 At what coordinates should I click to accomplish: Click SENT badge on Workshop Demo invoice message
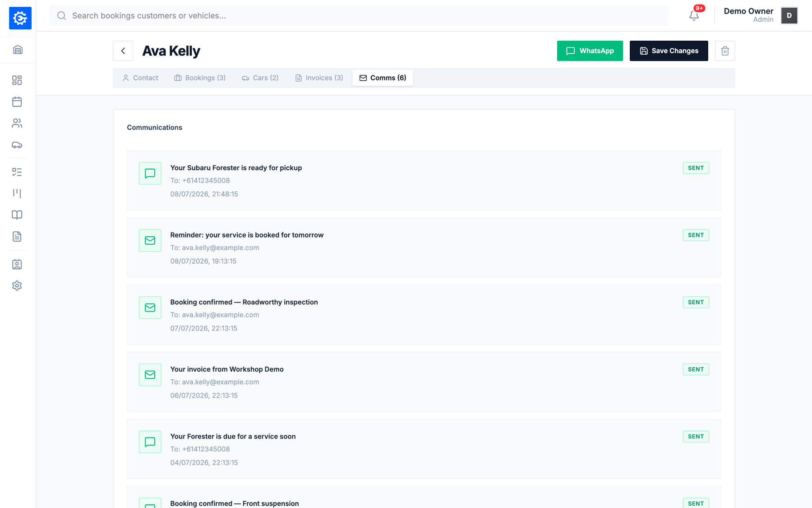[x=696, y=369]
